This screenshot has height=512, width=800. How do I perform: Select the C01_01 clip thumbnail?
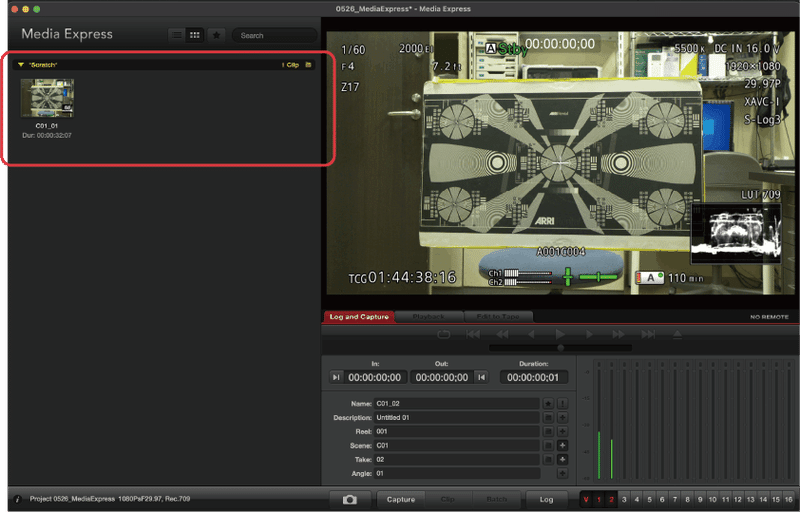[x=47, y=98]
